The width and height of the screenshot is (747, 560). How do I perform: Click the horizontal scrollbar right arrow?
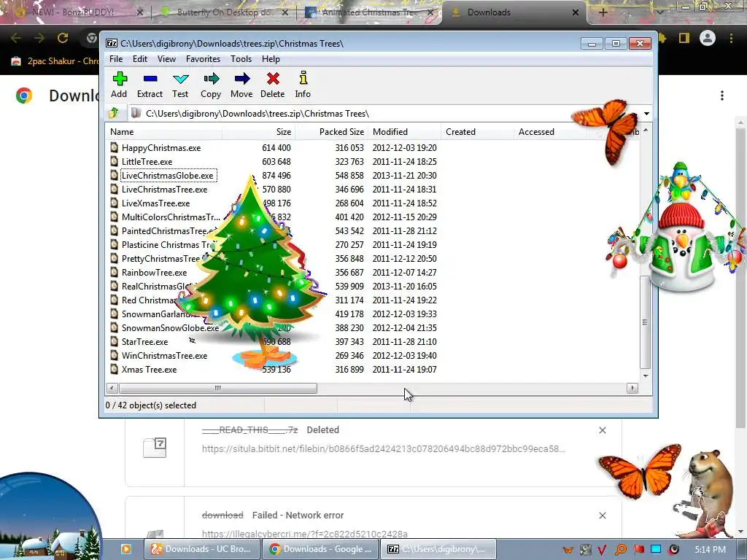point(632,388)
